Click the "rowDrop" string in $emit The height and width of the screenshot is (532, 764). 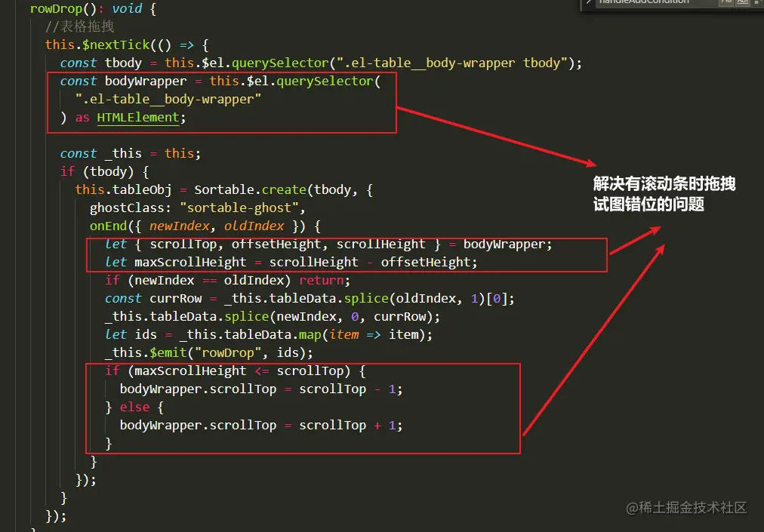click(x=228, y=352)
